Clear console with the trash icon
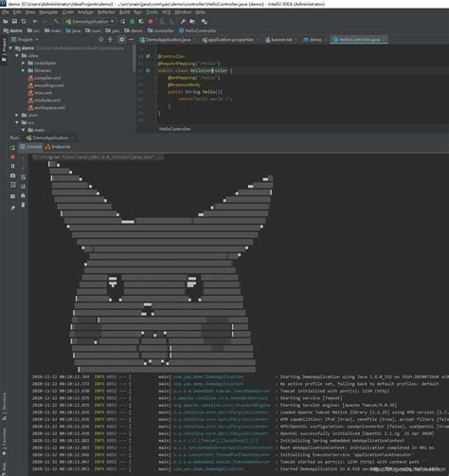 coord(23,205)
